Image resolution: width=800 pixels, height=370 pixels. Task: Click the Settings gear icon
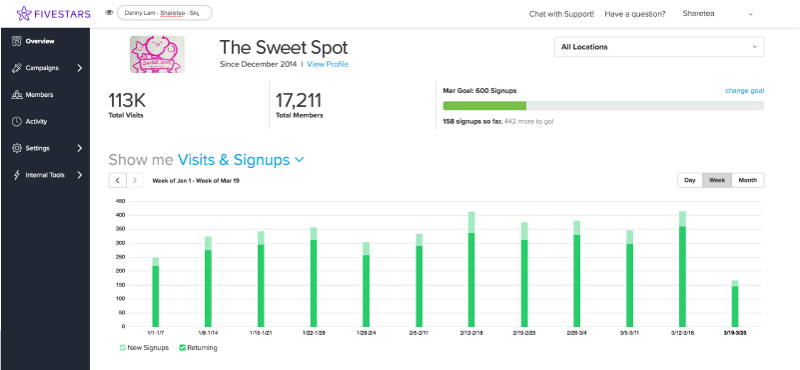coord(17,148)
